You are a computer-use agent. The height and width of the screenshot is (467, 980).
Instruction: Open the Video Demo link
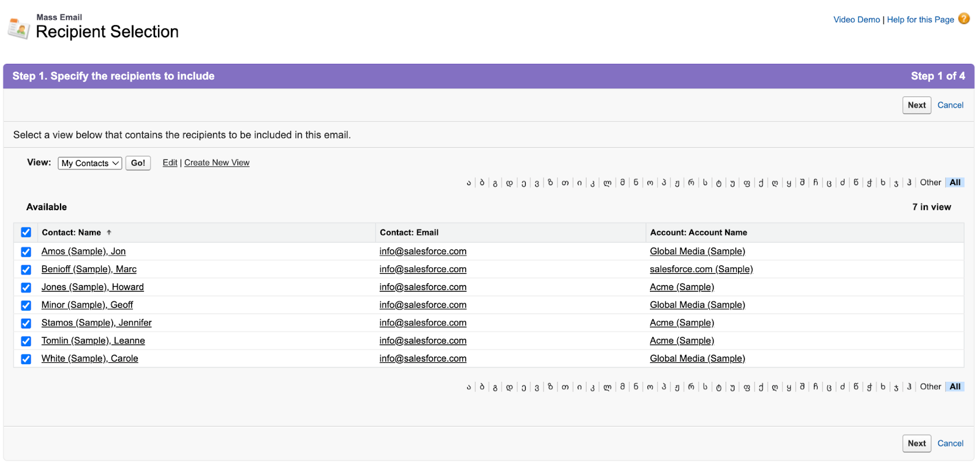click(x=856, y=20)
